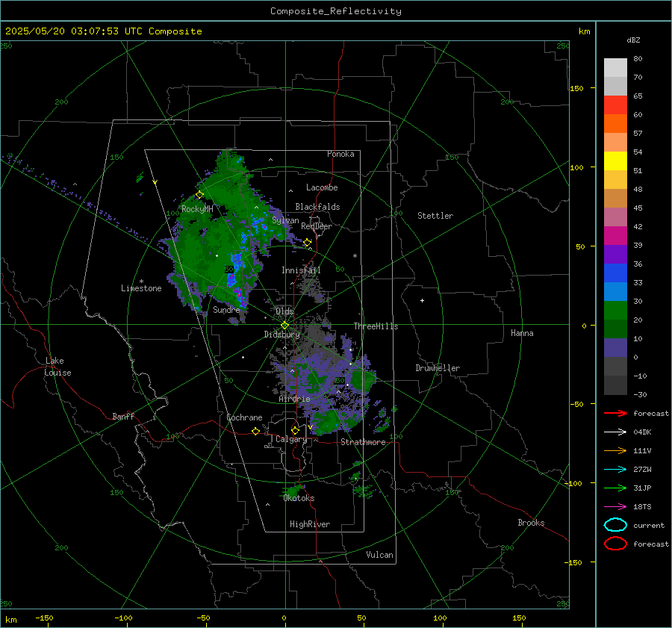Select the orange 111V arrow legend icon
The image size is (672, 628).
[615, 450]
